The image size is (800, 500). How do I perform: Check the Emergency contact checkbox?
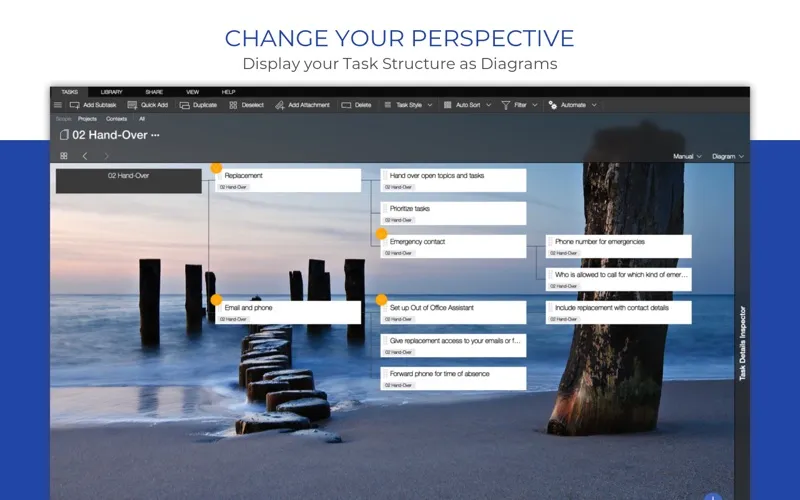pyautogui.click(x=386, y=242)
